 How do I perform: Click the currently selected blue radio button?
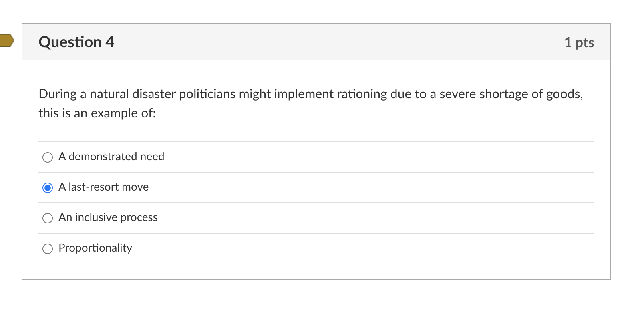(48, 187)
